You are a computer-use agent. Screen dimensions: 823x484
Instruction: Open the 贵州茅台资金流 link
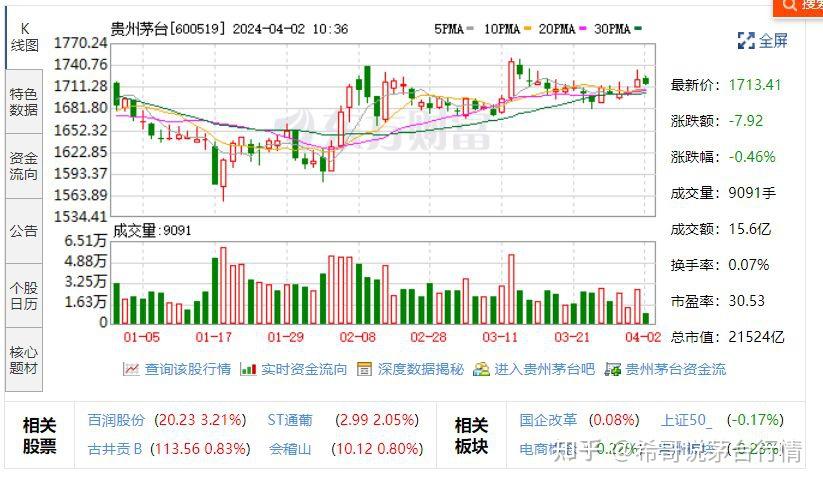pos(676,369)
